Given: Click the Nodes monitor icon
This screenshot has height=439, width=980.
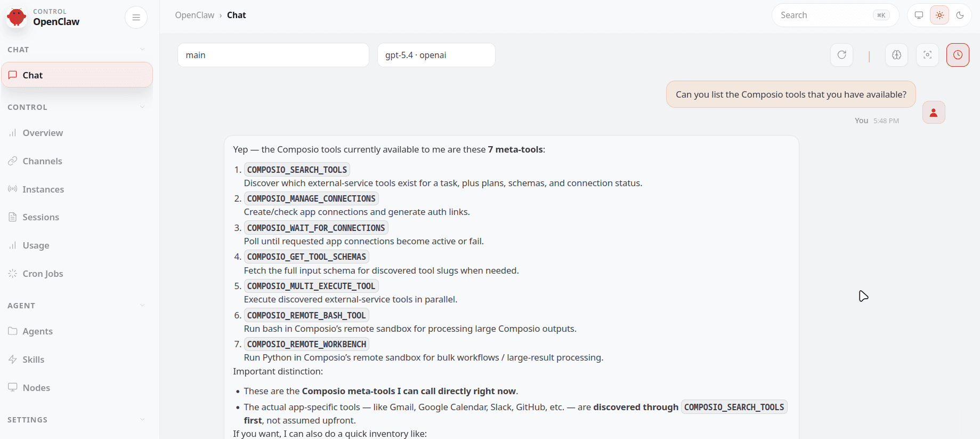Looking at the screenshot, I should (13, 387).
